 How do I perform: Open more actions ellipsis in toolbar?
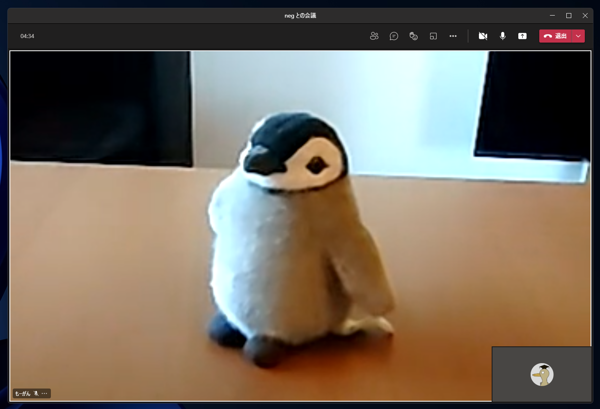tap(453, 36)
